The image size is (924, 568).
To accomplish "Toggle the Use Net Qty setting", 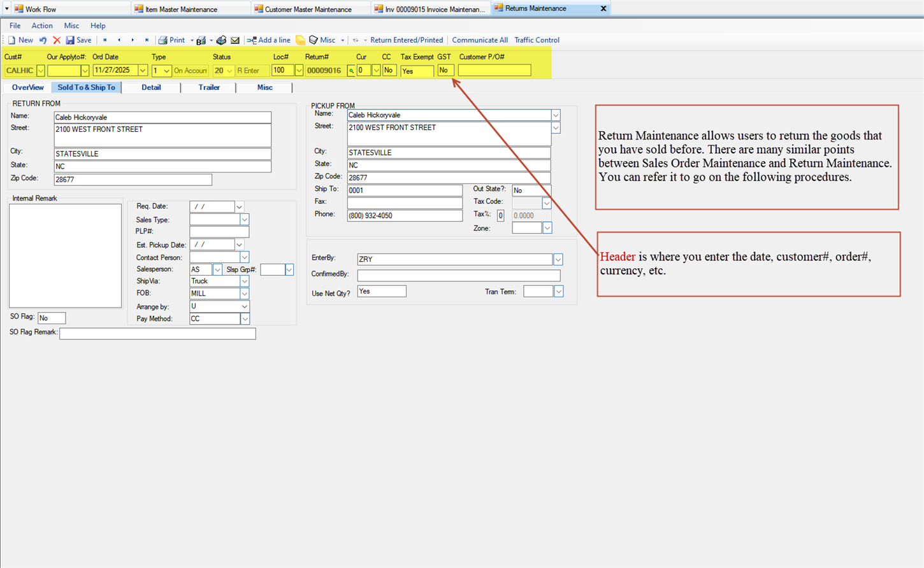I will click(x=381, y=291).
